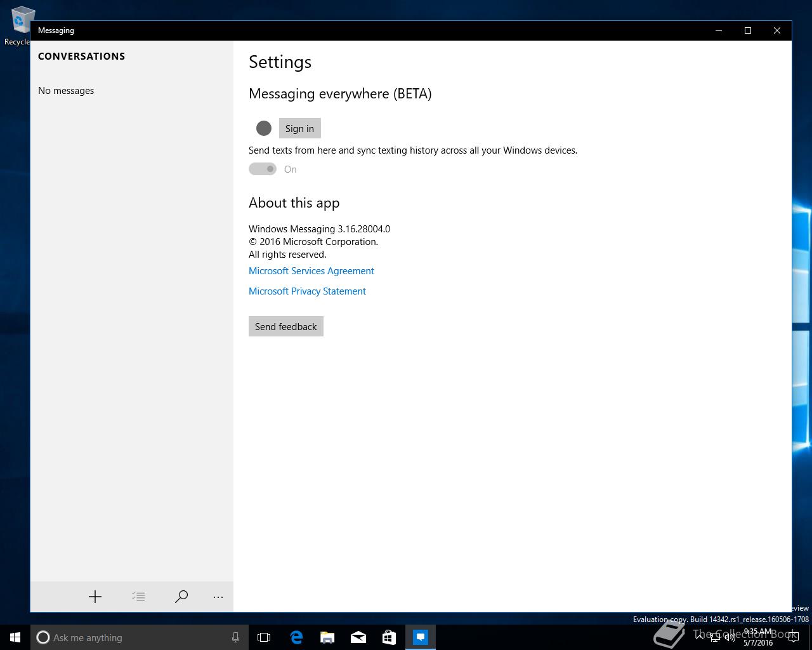Open Microsoft Privacy Statement link

tap(307, 291)
